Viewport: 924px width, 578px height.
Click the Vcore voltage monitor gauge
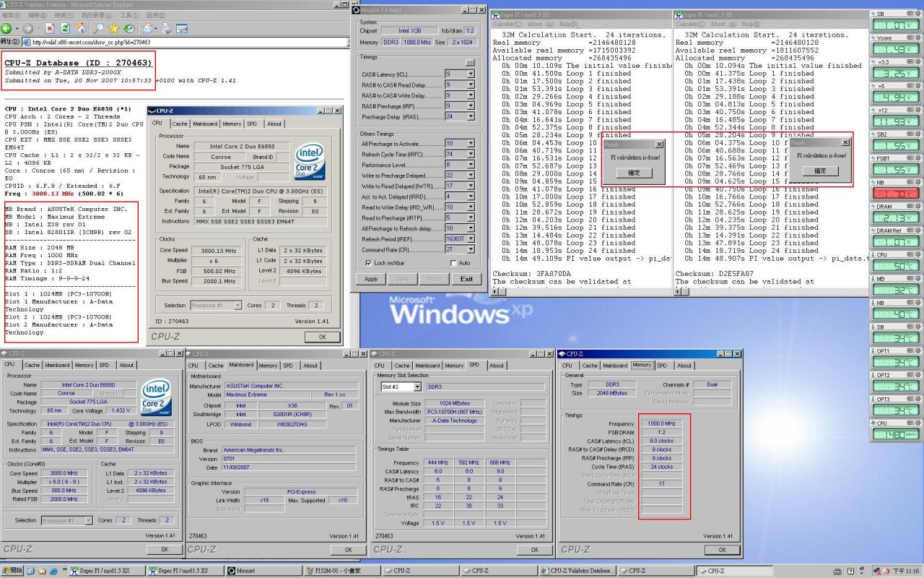pyautogui.click(x=897, y=45)
